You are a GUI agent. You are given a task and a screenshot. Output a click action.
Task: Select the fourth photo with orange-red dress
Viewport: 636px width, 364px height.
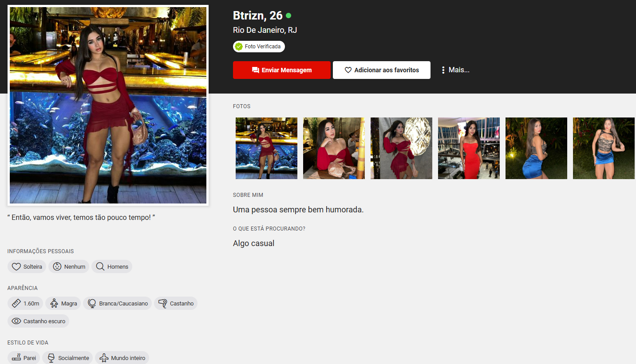(x=469, y=148)
